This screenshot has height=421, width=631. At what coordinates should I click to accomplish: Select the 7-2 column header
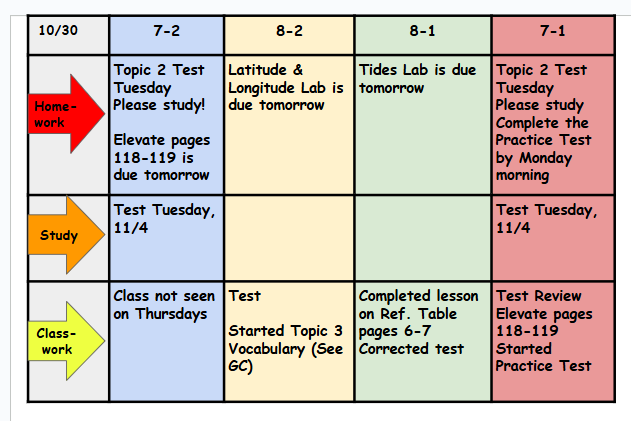coord(166,31)
